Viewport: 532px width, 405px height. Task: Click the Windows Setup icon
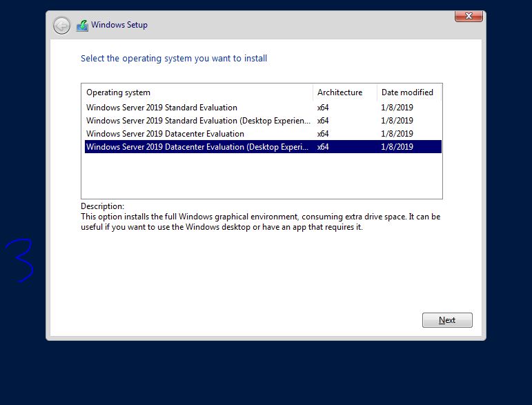82,26
